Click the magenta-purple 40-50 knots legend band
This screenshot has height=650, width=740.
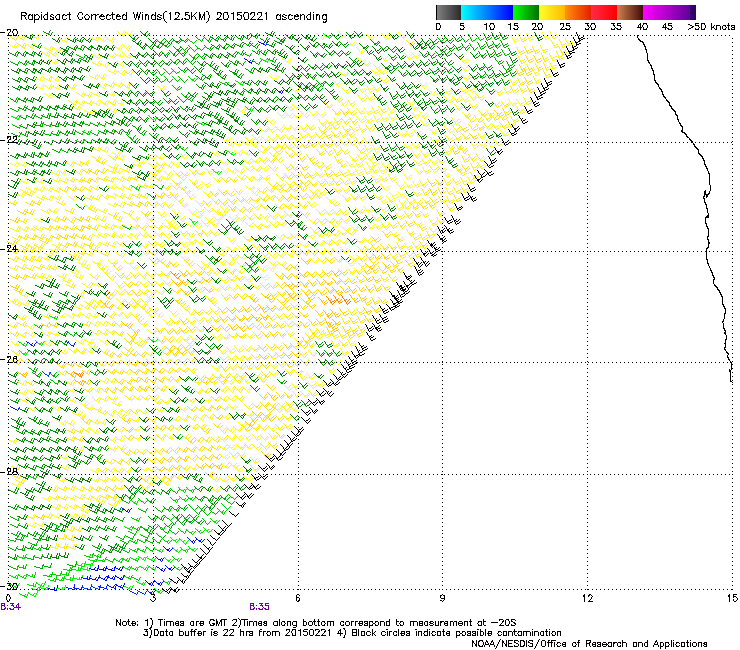pos(669,12)
